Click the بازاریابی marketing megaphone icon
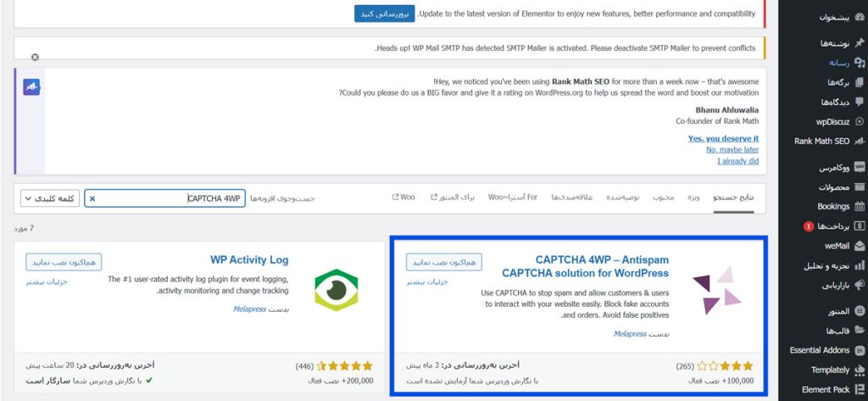This screenshot has height=401, width=868. (860, 285)
